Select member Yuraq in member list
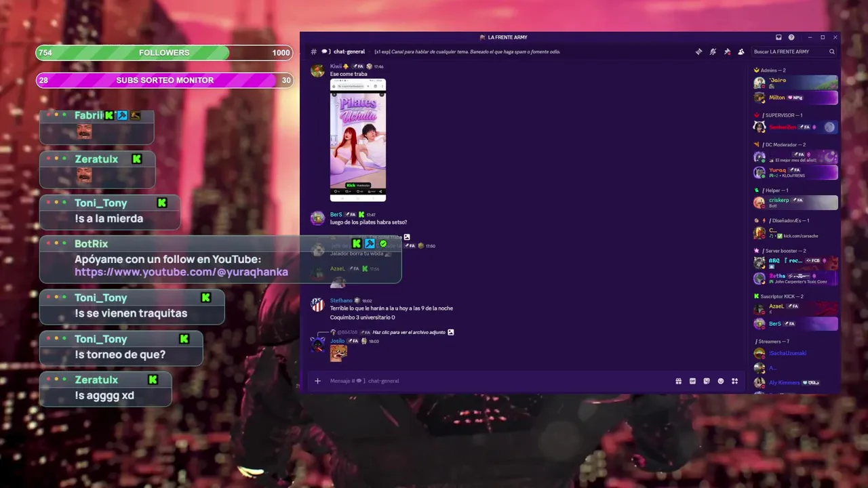This screenshot has height=488, width=868. (x=795, y=172)
